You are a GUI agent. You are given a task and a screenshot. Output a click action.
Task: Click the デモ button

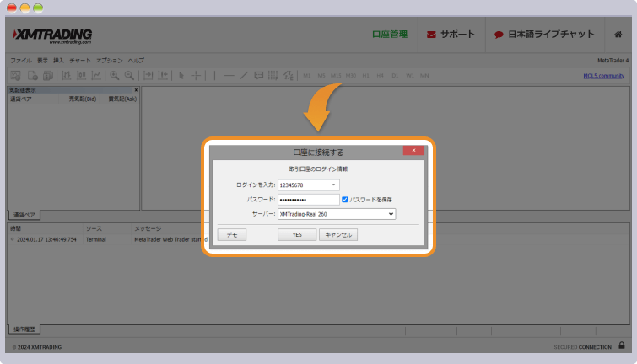231,234
